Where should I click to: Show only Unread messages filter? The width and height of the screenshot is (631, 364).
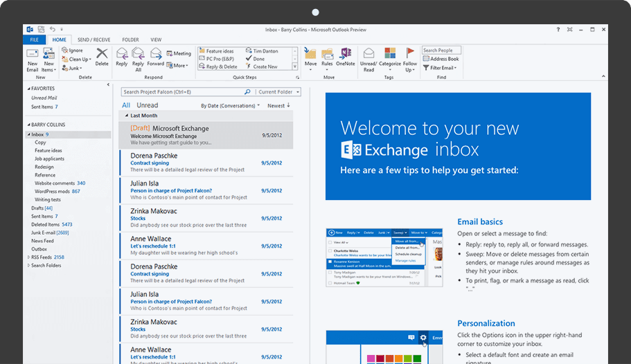pos(147,106)
